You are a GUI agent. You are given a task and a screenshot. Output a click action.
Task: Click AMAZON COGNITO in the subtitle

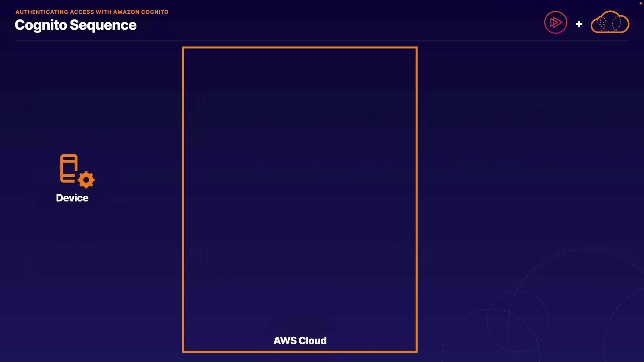pos(141,12)
